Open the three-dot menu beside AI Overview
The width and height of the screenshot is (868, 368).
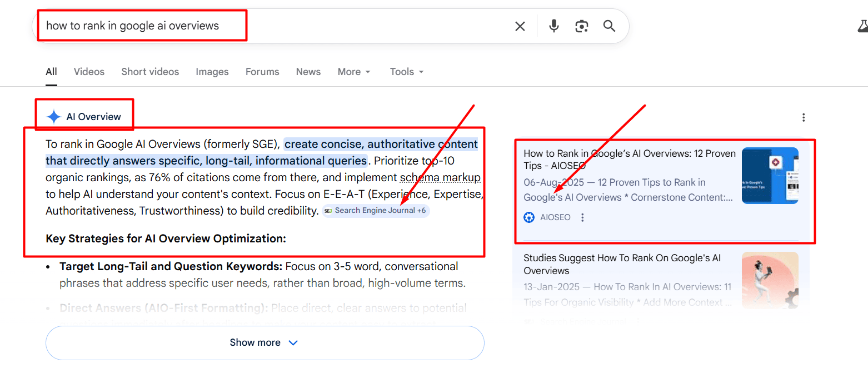point(804,117)
